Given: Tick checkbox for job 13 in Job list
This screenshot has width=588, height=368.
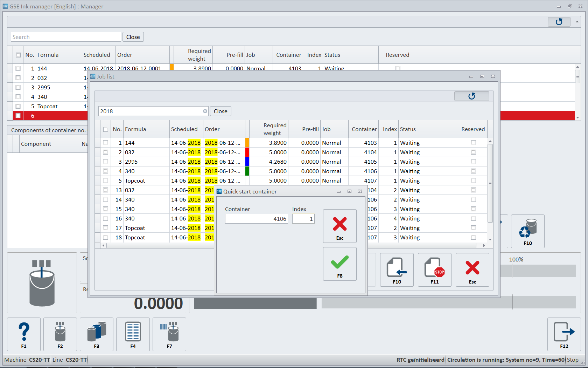Looking at the screenshot, I should (x=106, y=190).
